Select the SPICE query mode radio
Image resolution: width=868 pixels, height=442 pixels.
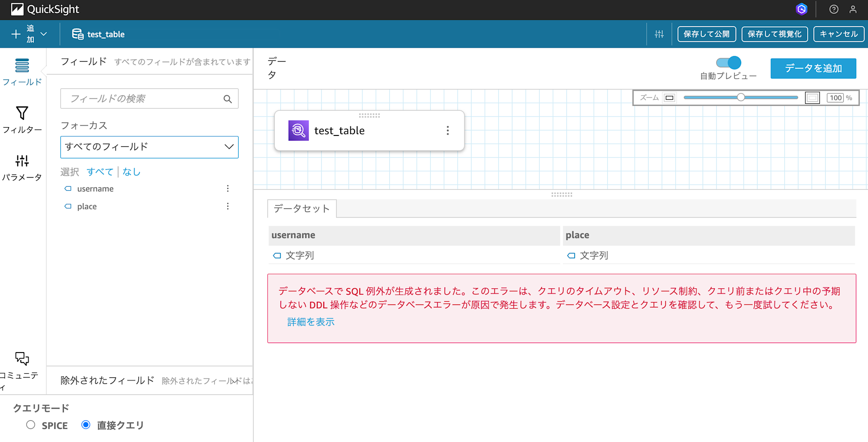pos(30,425)
